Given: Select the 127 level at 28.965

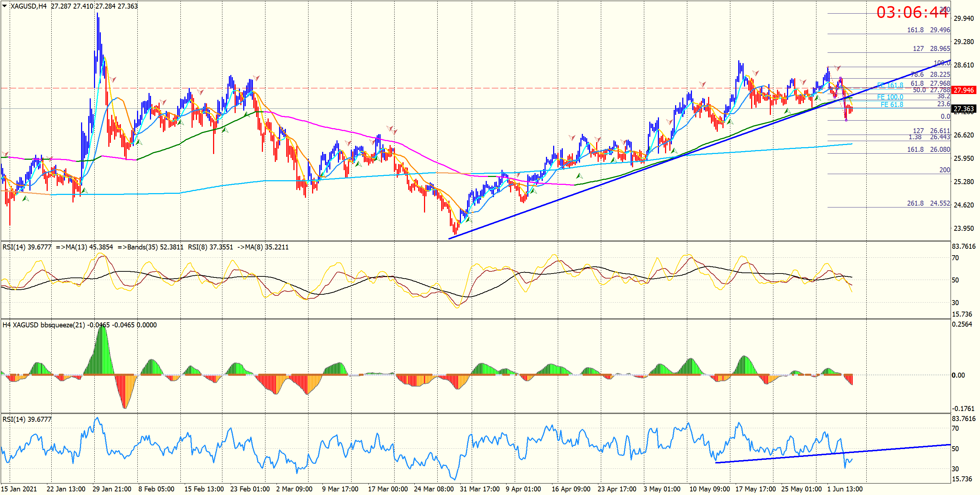Looking at the screenshot, I should pyautogui.click(x=931, y=49).
